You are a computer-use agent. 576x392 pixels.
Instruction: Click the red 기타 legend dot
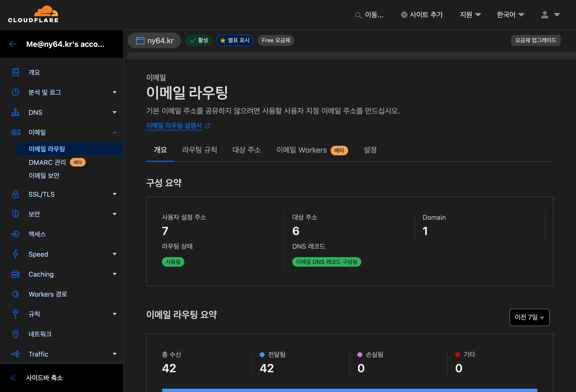point(458,355)
